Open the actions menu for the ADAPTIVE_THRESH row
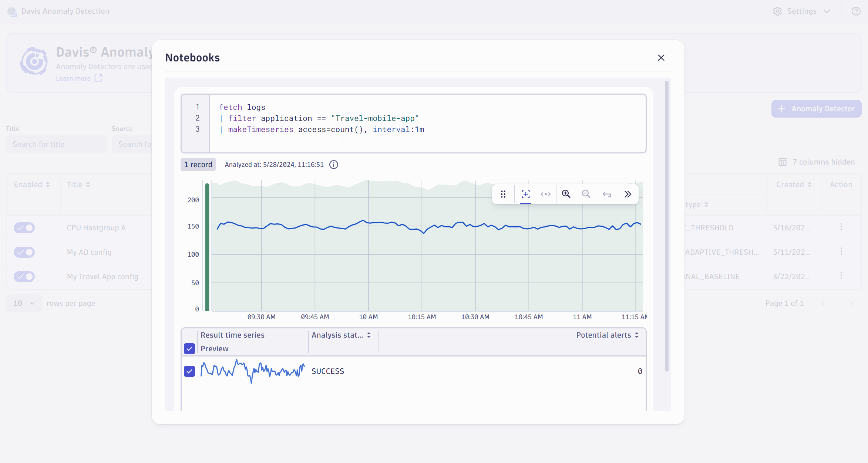The width and height of the screenshot is (868, 463). 841,251
